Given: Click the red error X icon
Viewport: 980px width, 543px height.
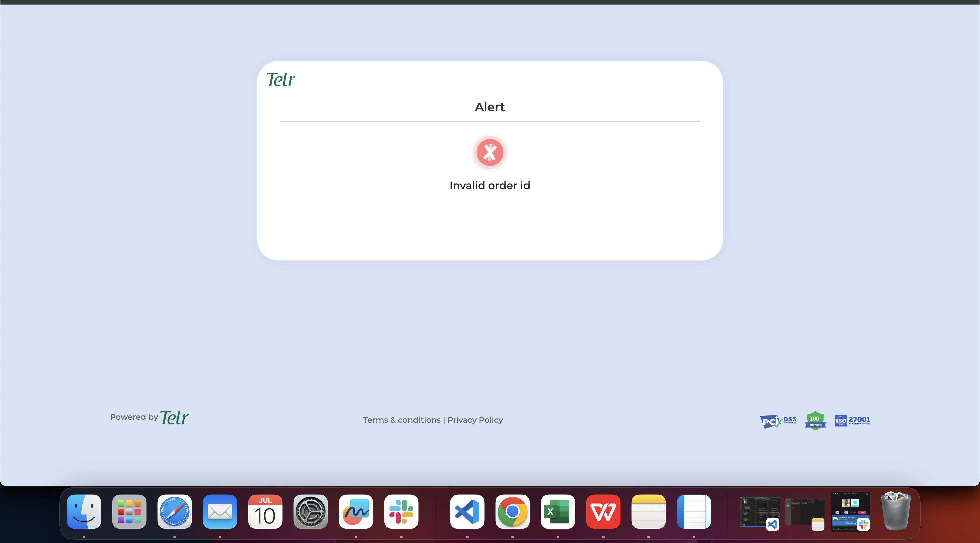Looking at the screenshot, I should tap(490, 153).
